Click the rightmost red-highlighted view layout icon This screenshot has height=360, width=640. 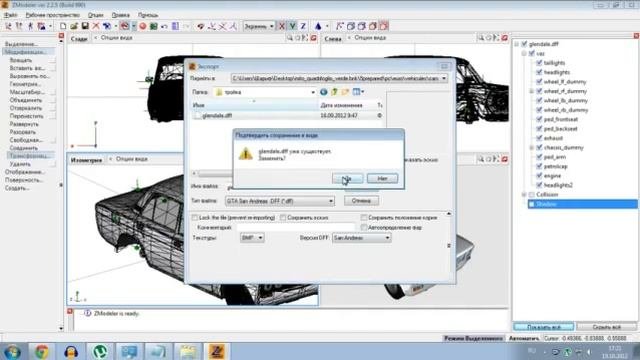(384, 26)
